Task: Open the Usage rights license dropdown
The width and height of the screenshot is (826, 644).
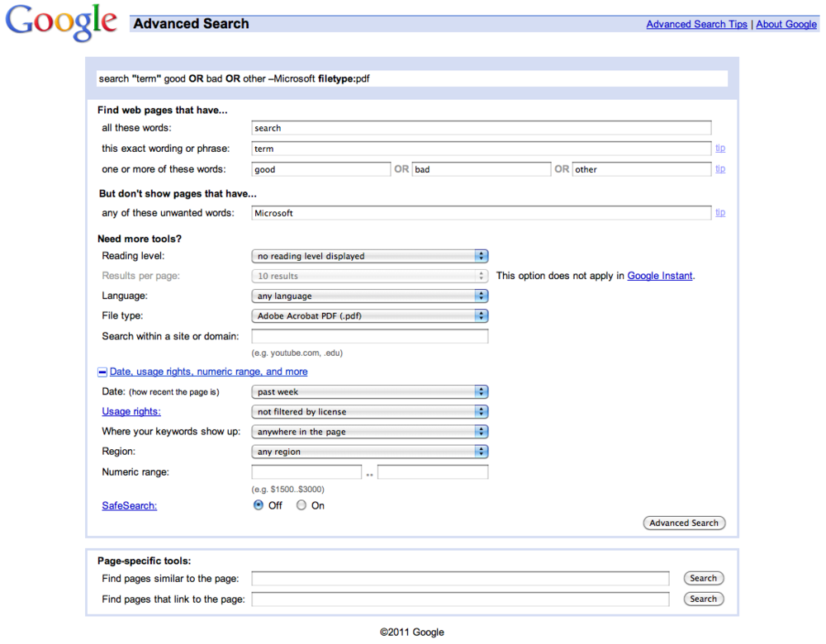Action: point(369,411)
